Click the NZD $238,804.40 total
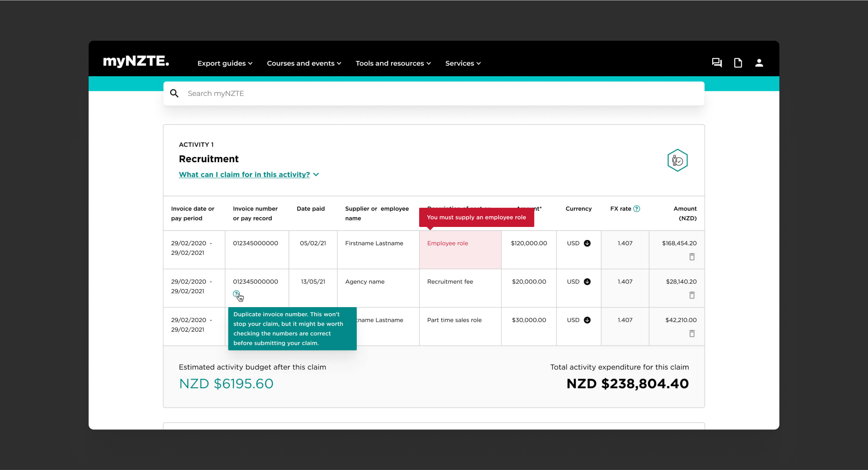The width and height of the screenshot is (868, 470). click(x=627, y=384)
